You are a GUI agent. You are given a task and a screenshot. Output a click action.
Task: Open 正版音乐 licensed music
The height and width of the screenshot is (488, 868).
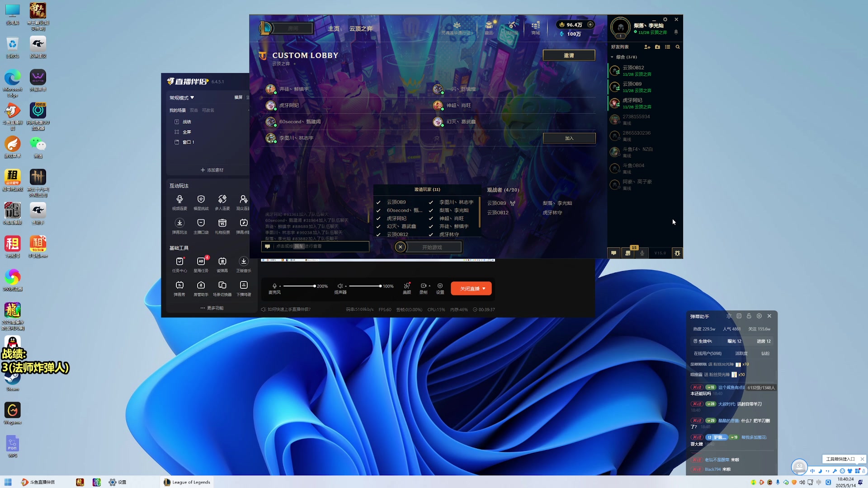tap(243, 265)
